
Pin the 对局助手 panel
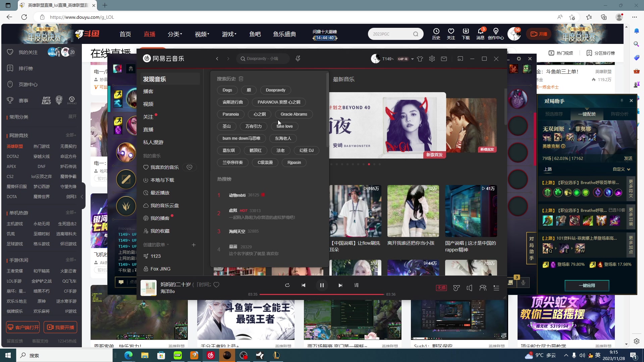pos(622,101)
